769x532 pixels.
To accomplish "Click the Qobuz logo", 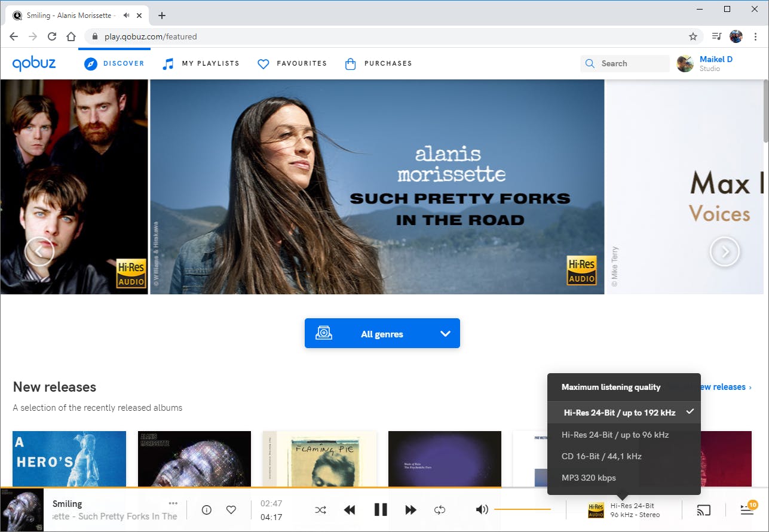I will point(34,63).
